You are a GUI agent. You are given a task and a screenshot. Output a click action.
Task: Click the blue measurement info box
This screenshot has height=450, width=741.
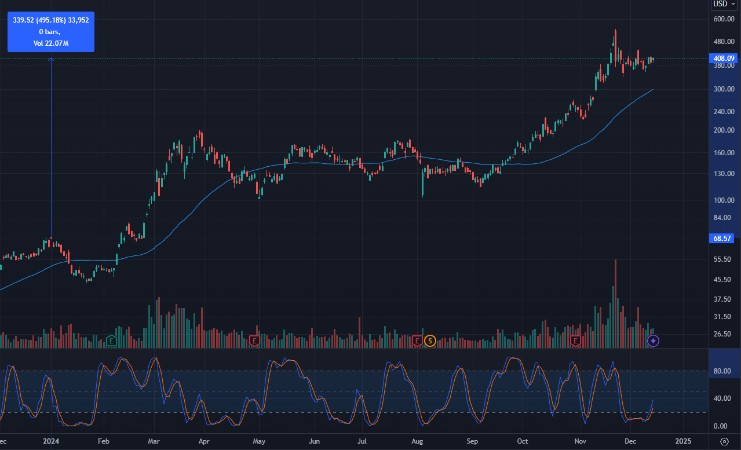click(x=51, y=32)
